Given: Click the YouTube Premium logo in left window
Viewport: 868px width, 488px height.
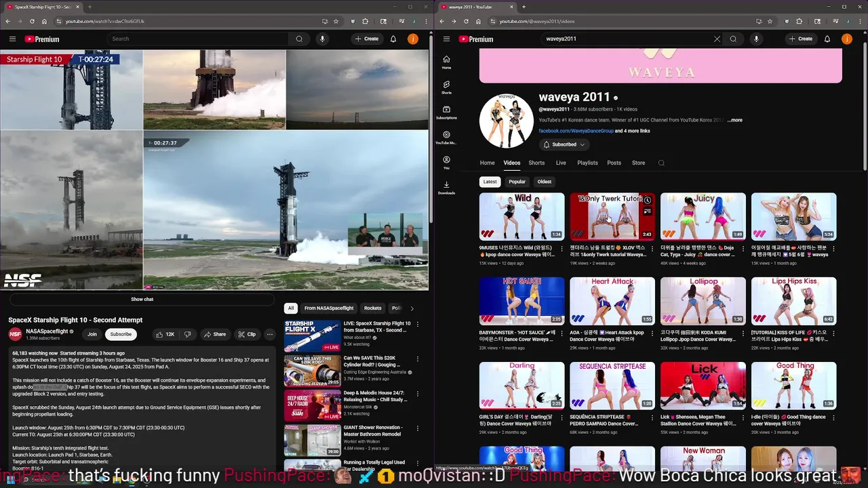Looking at the screenshot, I should click(x=42, y=39).
